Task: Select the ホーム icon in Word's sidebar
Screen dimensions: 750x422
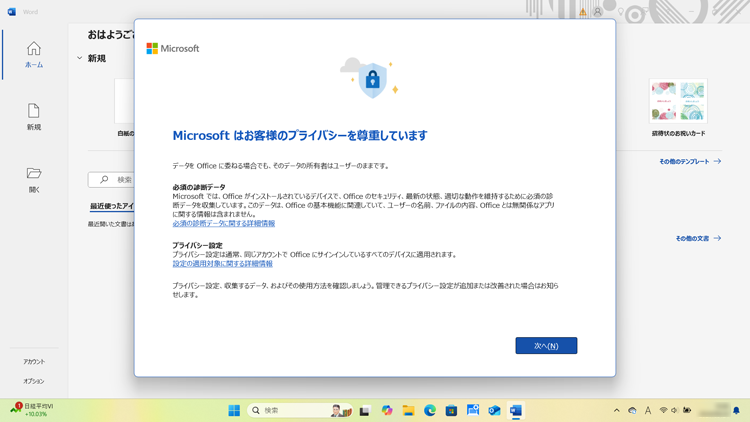Action: pyautogui.click(x=34, y=54)
